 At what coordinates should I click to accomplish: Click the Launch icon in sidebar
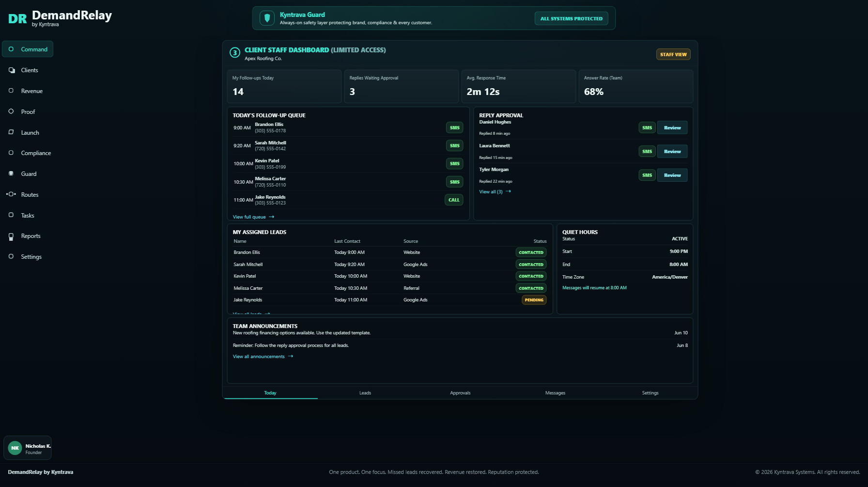point(11,132)
